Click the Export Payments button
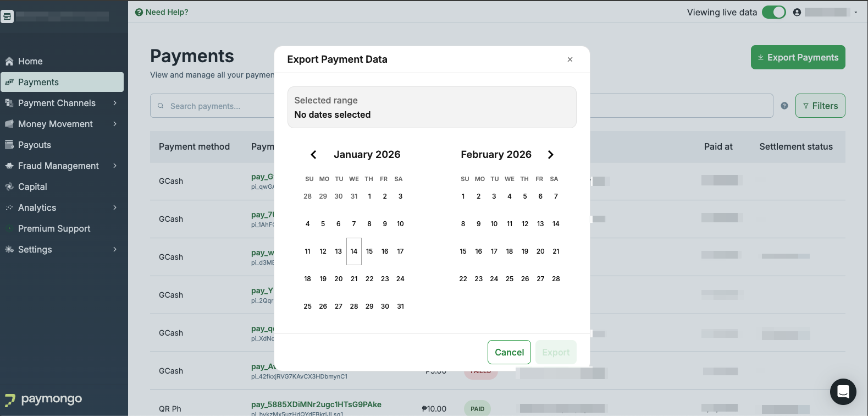The image size is (868, 416). click(x=798, y=57)
